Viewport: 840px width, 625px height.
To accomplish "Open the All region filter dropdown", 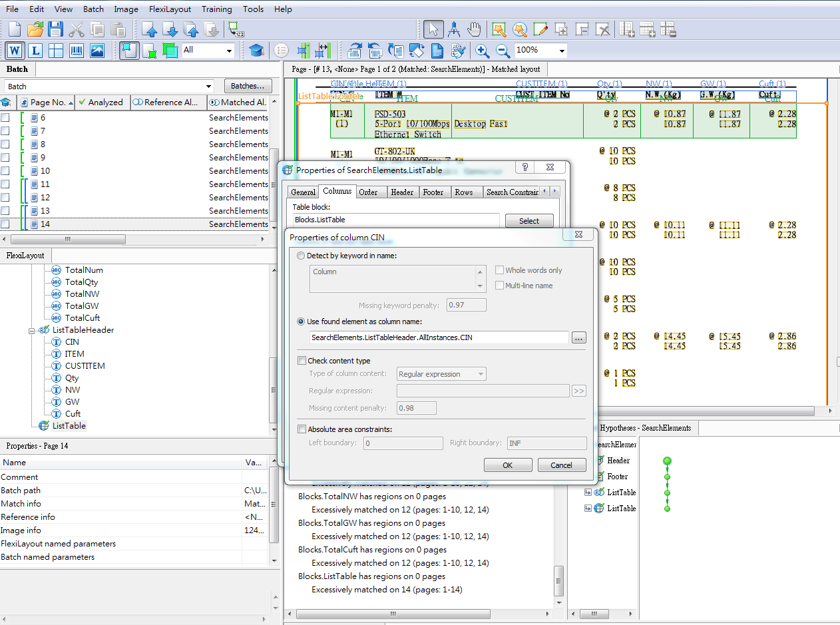I will point(230,51).
